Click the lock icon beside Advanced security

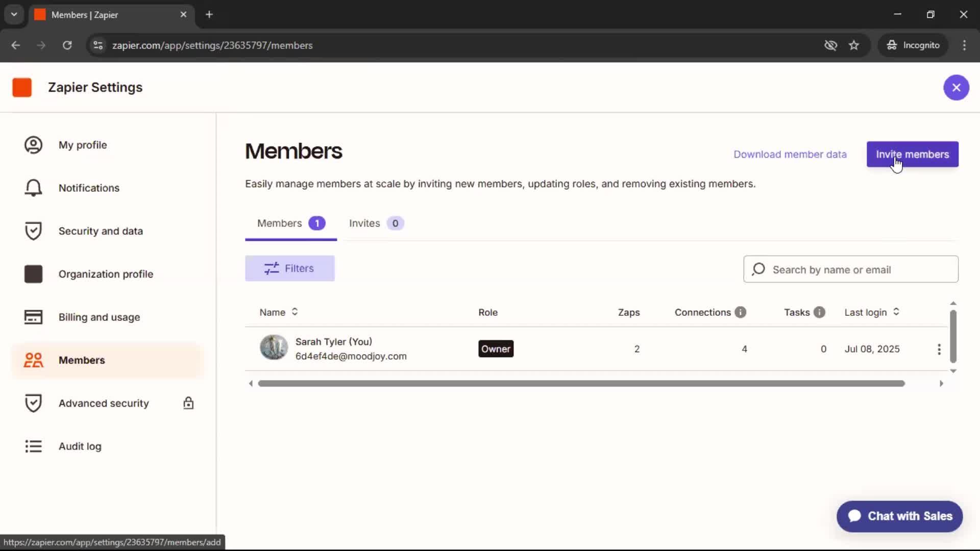188,403
